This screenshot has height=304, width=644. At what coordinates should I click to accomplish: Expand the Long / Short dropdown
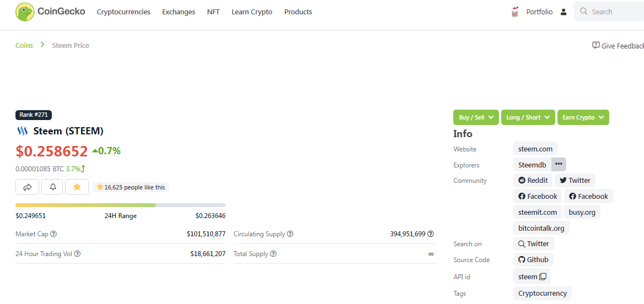[528, 117]
